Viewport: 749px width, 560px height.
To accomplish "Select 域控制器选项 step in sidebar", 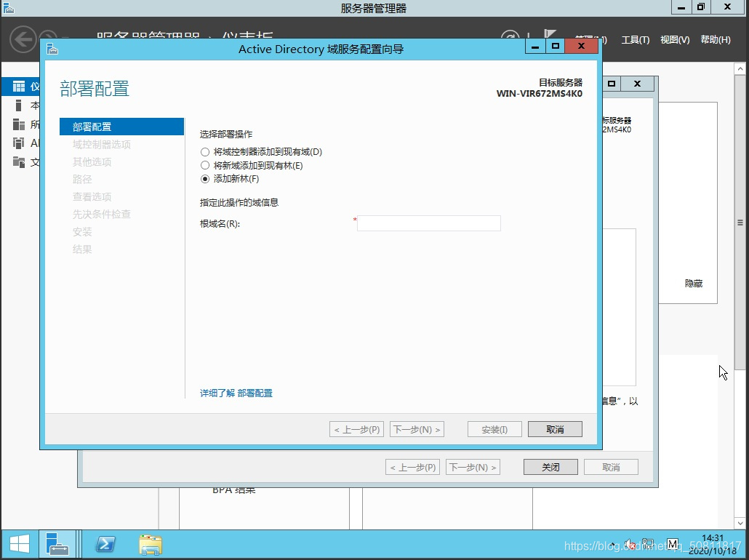I will [x=102, y=144].
